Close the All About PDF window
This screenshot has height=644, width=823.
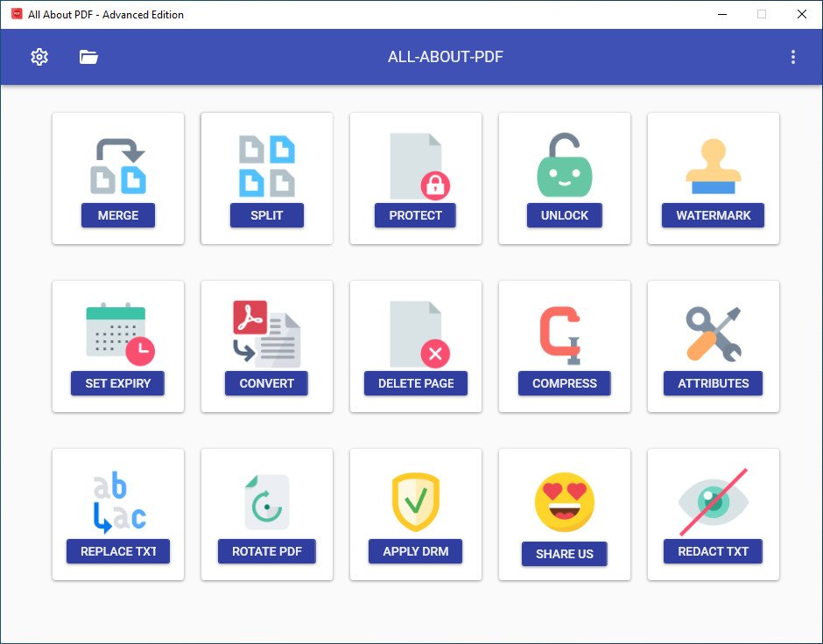801,14
